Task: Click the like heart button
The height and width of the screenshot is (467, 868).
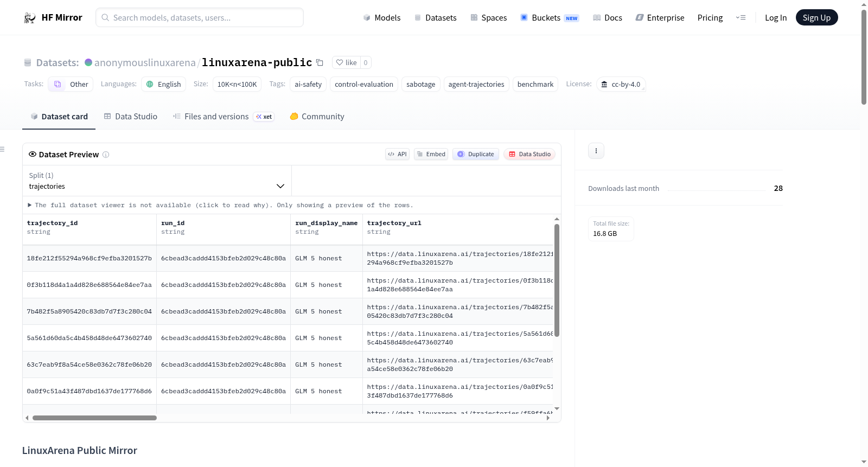Action: (x=346, y=62)
